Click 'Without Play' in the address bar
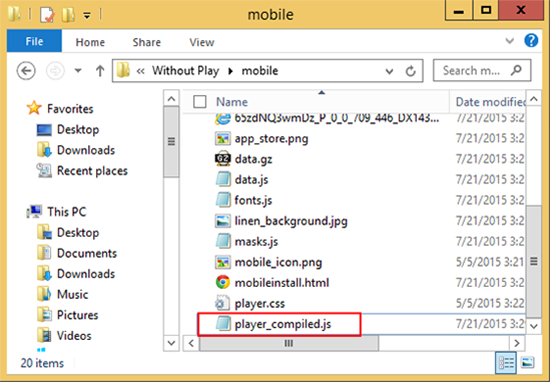The height and width of the screenshot is (382, 550). pyautogui.click(x=186, y=71)
